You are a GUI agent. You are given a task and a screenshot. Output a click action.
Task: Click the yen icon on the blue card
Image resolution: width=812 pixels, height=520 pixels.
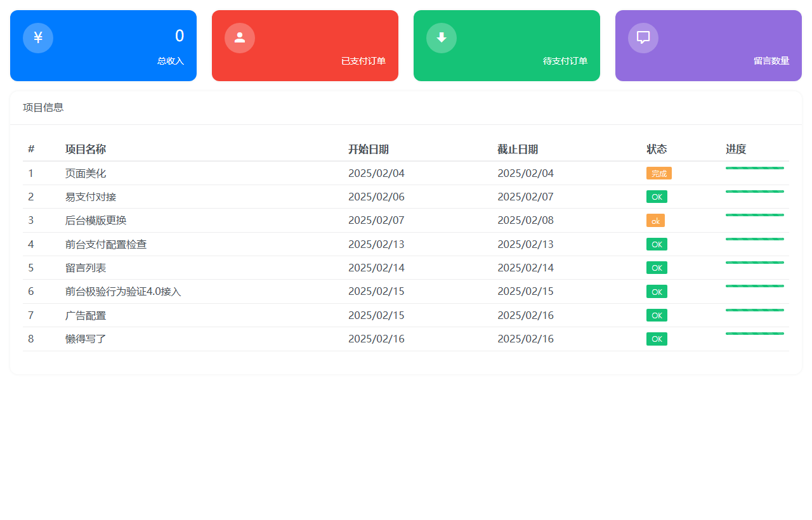coord(38,38)
